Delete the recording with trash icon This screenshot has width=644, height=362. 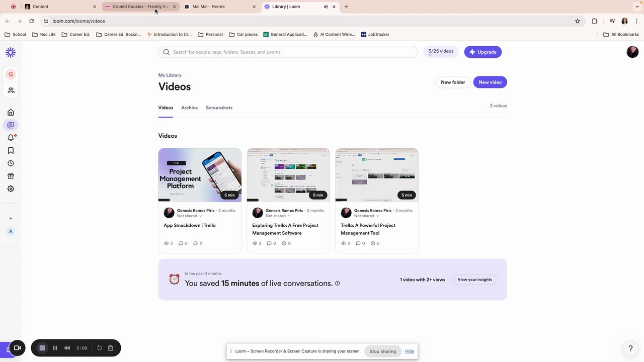click(x=111, y=348)
